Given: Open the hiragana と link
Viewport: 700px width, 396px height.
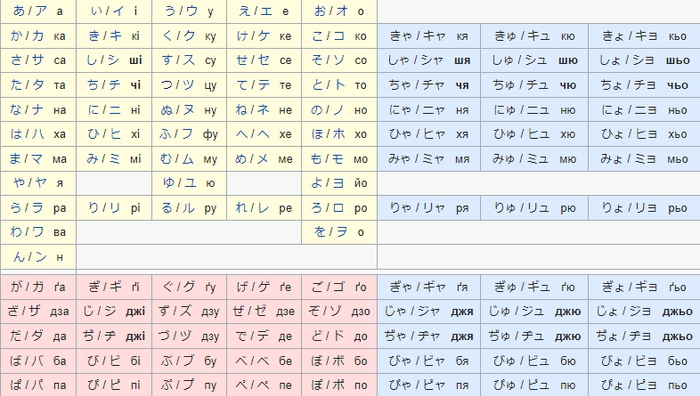Looking at the screenshot, I should pos(317,84).
